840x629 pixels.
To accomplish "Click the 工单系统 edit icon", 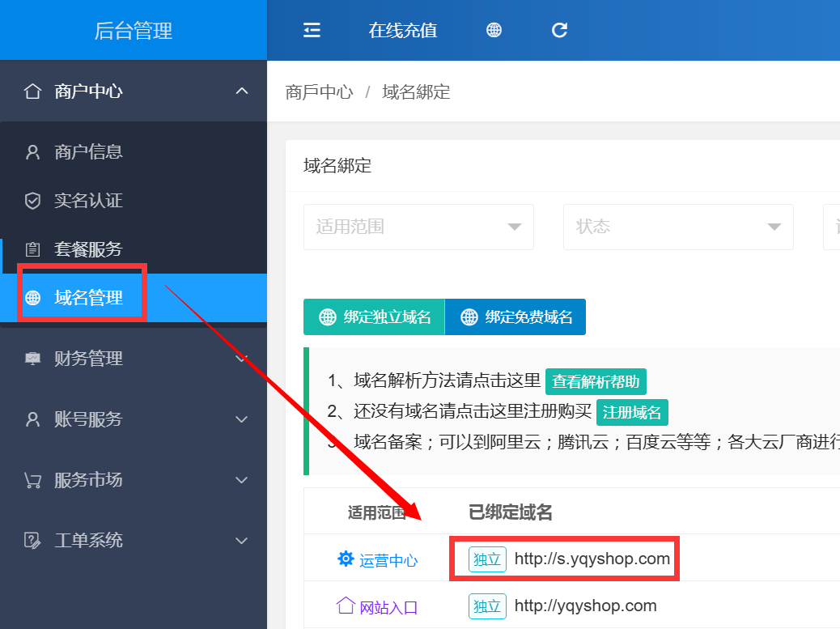I will [32, 540].
